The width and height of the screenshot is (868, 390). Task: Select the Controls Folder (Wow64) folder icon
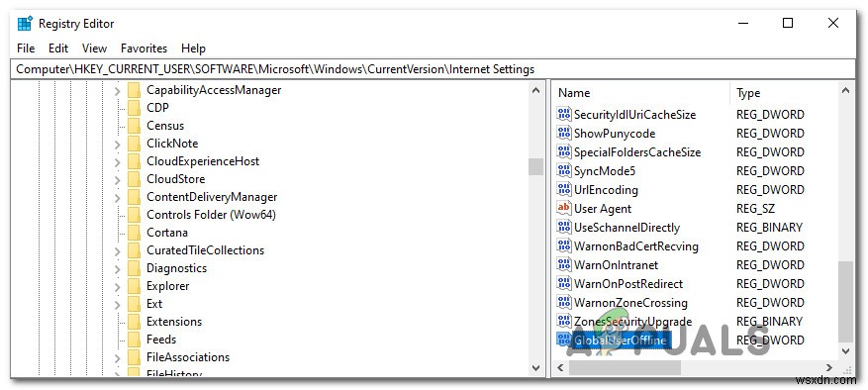coord(134,215)
